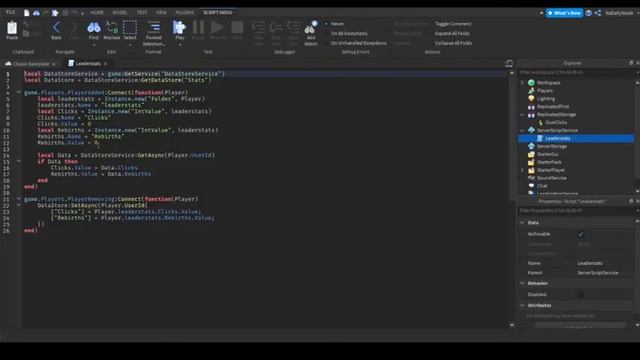Viewport: 640px width, 360px height.
Task: Collapse the Data properties section
Action: (522, 223)
